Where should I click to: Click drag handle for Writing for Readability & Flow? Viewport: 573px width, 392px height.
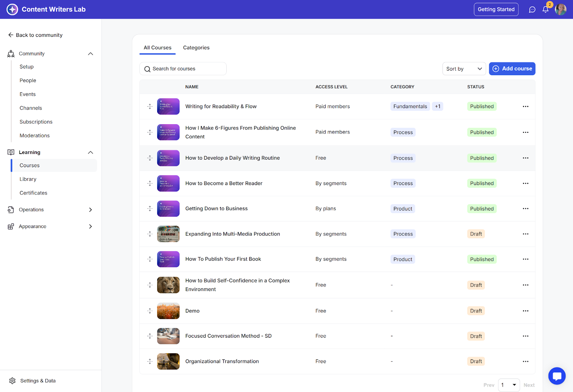click(150, 106)
